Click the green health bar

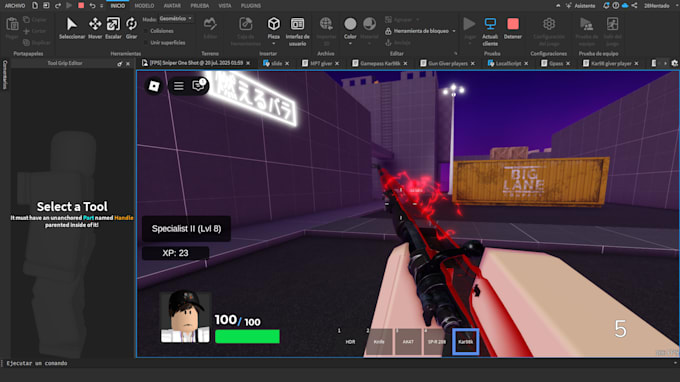(247, 336)
